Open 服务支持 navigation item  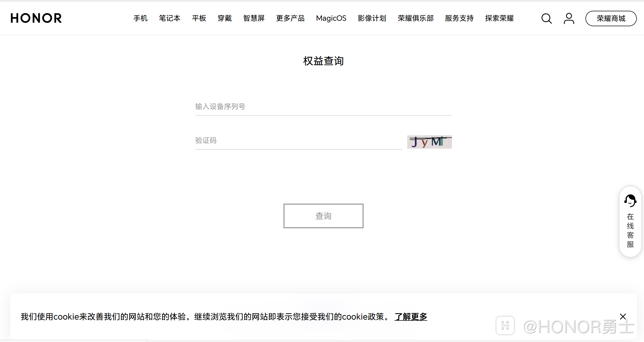click(x=459, y=18)
